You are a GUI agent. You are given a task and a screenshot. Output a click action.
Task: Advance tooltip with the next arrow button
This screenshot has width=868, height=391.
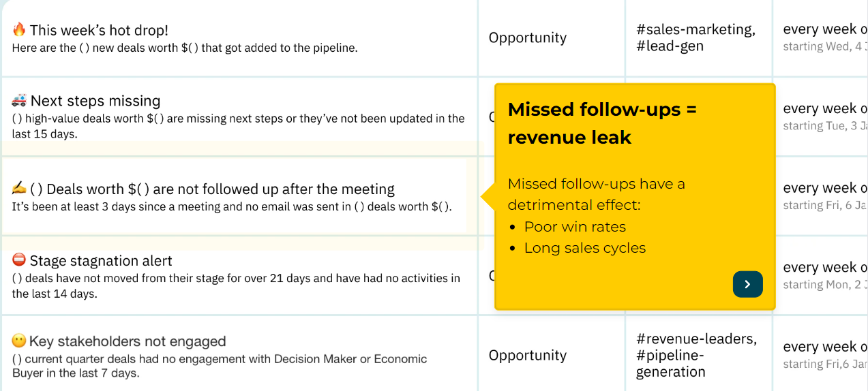point(747,284)
